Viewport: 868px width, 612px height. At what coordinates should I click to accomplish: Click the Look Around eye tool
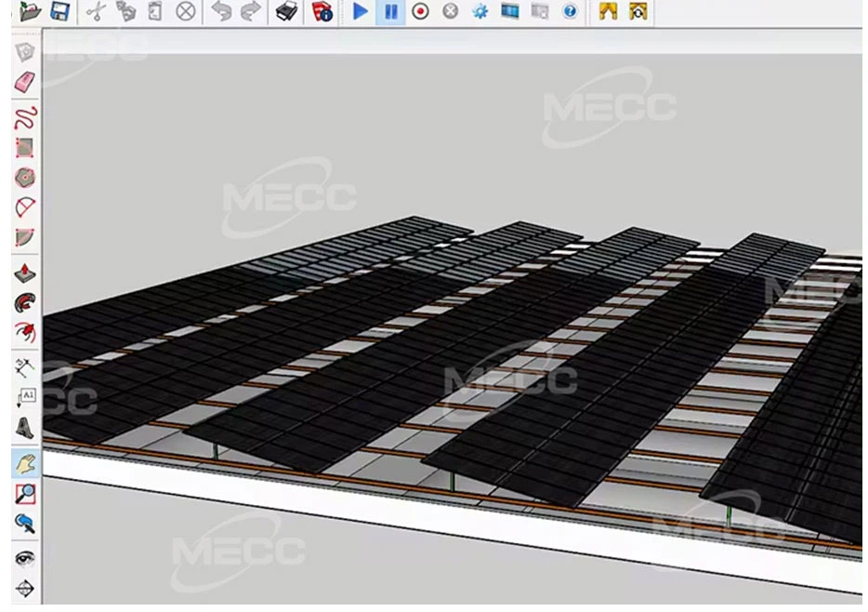[x=25, y=557]
